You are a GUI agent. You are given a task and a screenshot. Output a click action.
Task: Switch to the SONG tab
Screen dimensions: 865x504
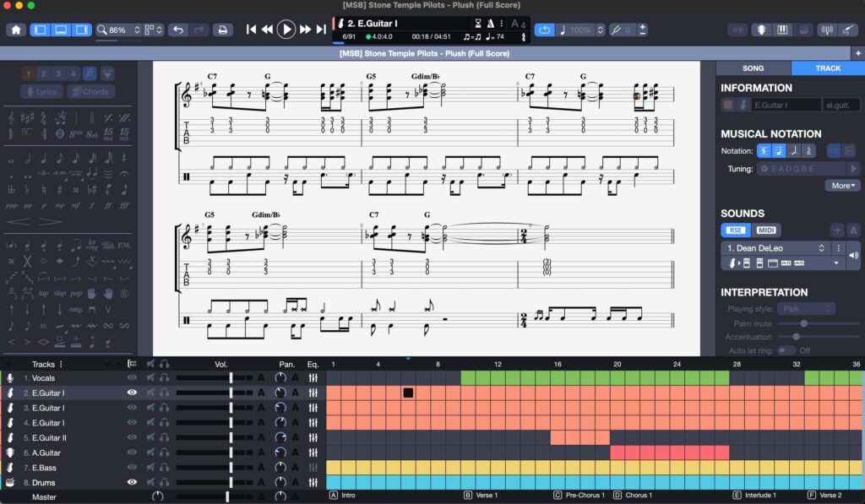tap(751, 68)
